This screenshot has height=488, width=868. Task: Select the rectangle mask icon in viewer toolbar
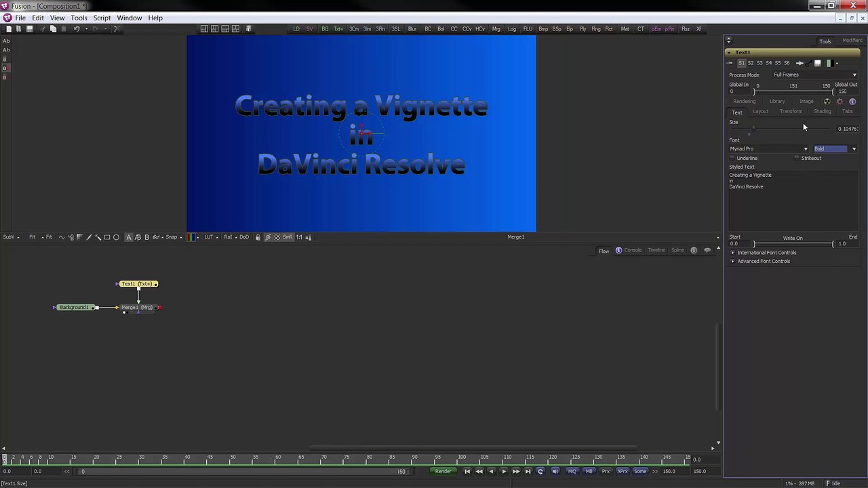point(107,237)
